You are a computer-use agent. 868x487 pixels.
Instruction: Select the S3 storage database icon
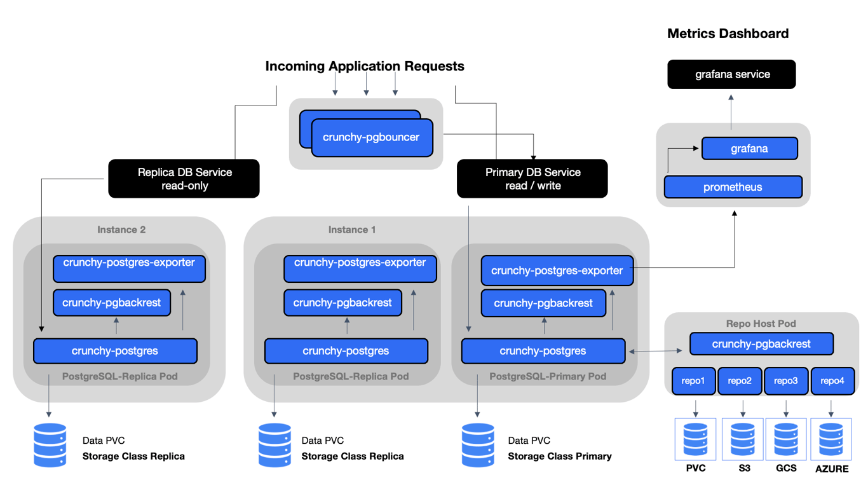click(x=742, y=439)
